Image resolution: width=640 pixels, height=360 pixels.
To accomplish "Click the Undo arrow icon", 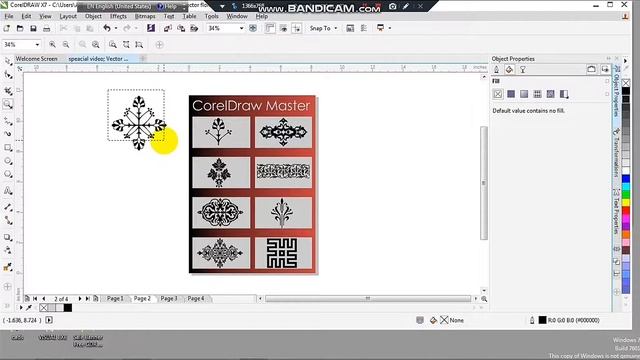I will (107, 28).
